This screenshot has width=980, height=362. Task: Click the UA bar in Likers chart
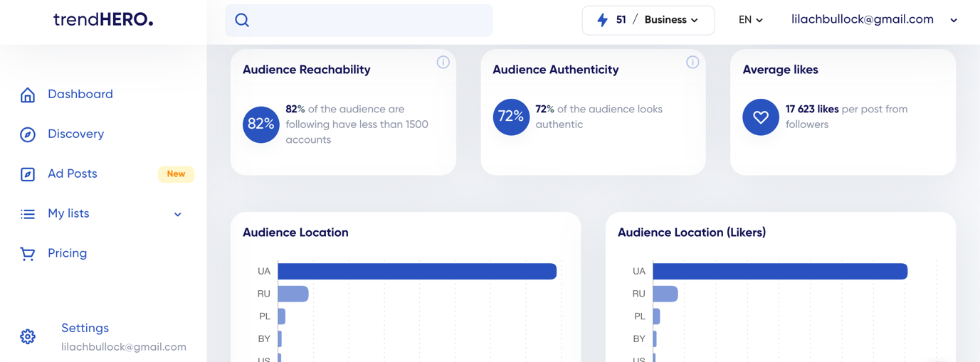[x=780, y=271]
